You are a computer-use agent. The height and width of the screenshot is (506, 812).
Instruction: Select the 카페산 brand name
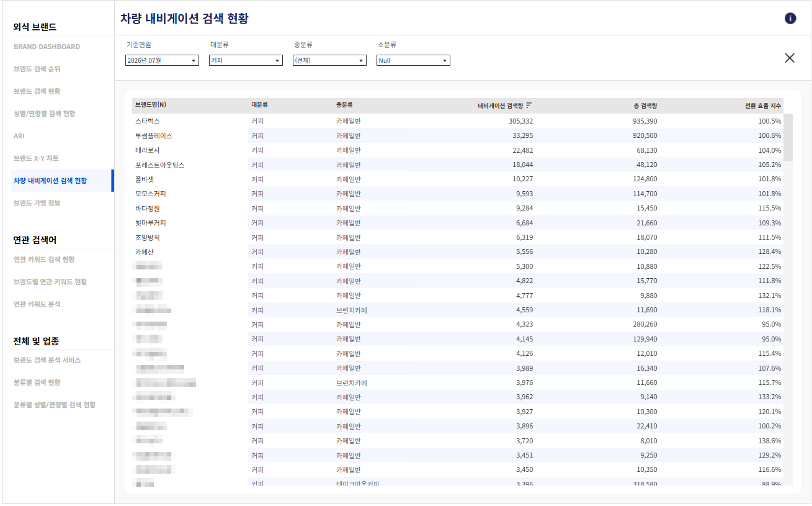tap(144, 252)
